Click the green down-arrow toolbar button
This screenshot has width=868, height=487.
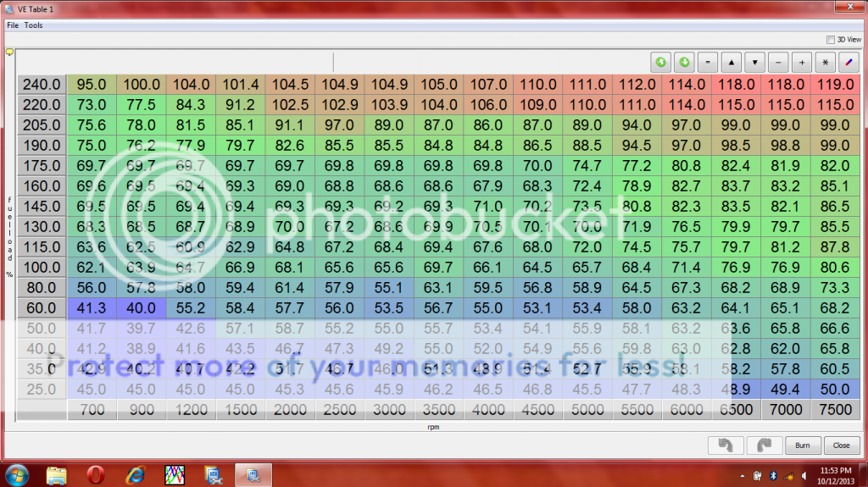point(684,62)
